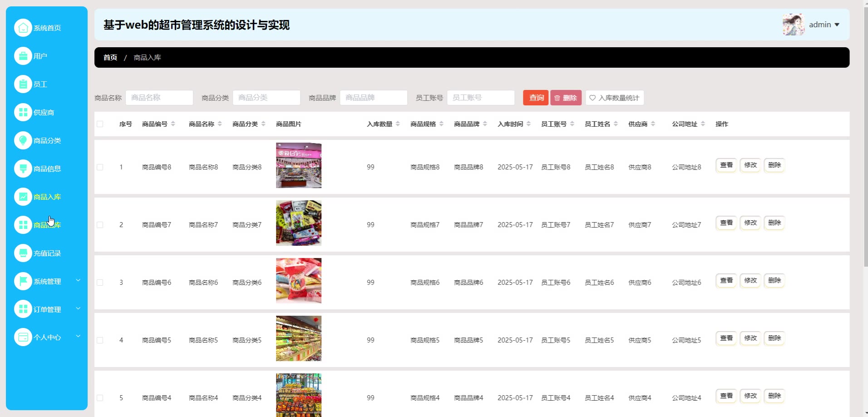This screenshot has height=417, width=868.
Task: Open the 商品信息 sidebar icon
Action: pos(23,169)
